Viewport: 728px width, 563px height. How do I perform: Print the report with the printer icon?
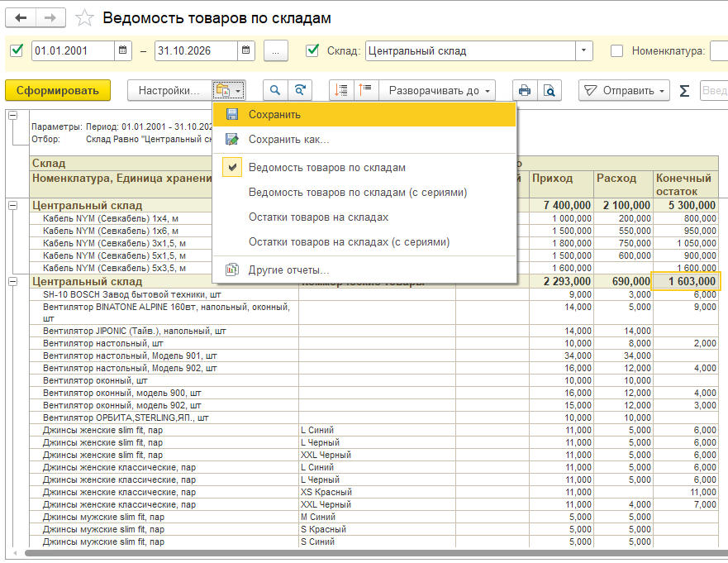point(525,90)
